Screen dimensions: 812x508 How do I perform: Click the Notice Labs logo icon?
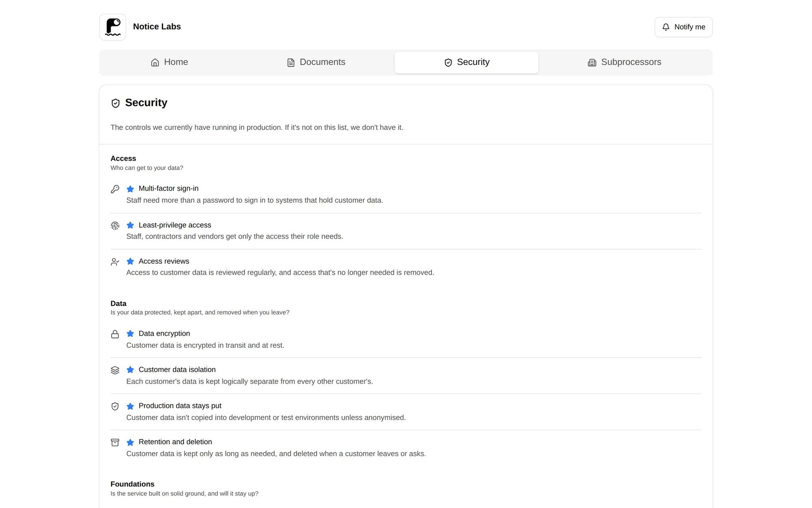pyautogui.click(x=112, y=27)
